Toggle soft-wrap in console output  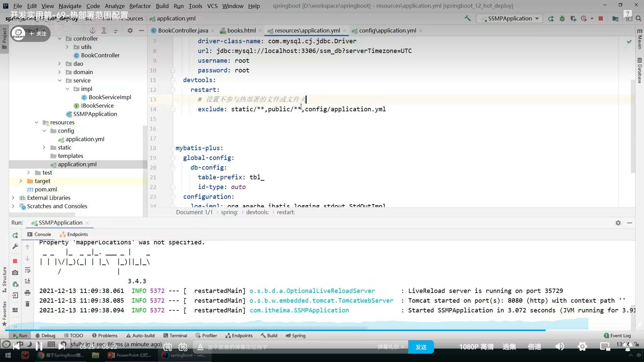click(28, 270)
